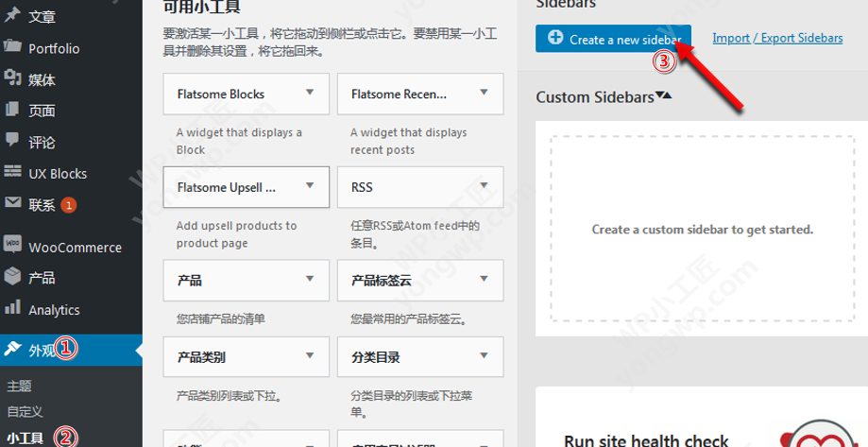Click the Analytics bar chart icon
The image size is (868, 447).
12,308
